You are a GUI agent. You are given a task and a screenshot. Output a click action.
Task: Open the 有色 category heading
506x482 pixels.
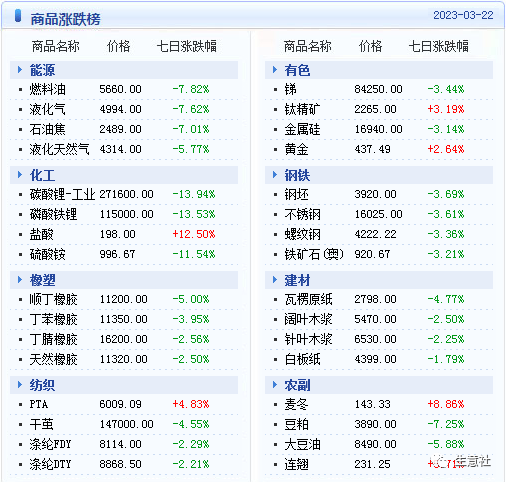pos(297,70)
